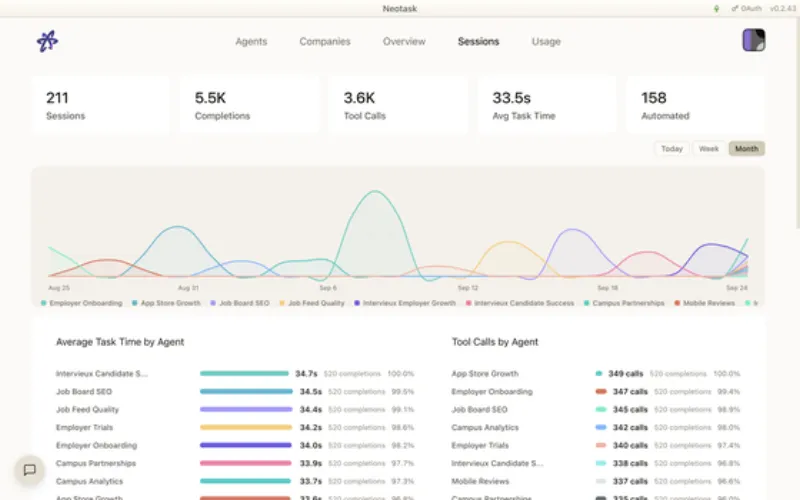Toggle App Store Growth legend entry

(166, 303)
